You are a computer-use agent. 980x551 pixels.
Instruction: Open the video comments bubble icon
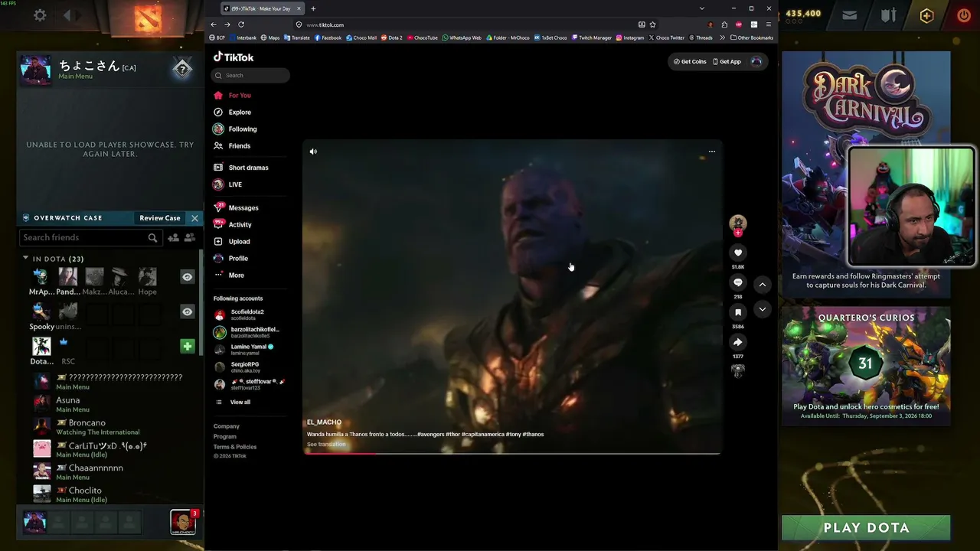point(738,282)
